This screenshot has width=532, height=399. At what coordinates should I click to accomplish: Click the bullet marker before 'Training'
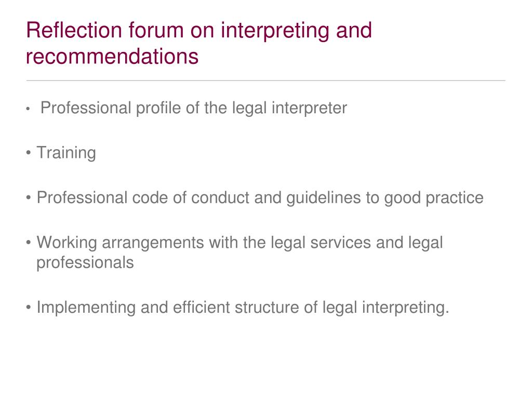pyautogui.click(x=29, y=153)
